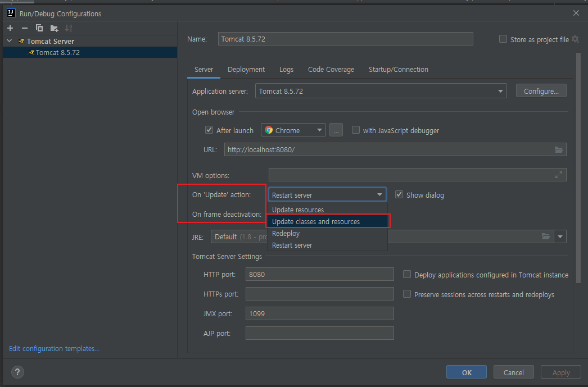Click the Name input field

[x=345, y=39]
